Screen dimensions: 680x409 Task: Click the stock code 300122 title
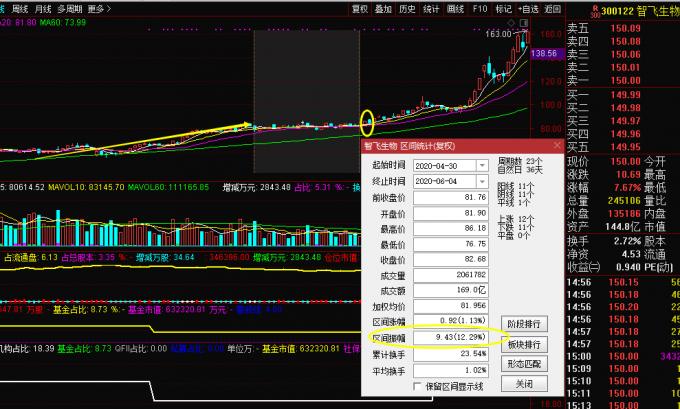point(617,11)
